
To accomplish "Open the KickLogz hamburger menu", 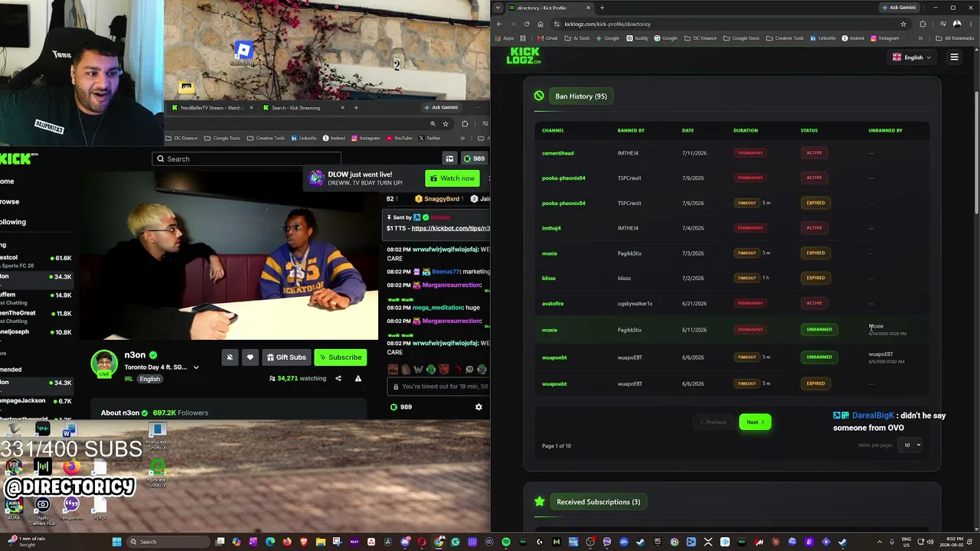I will 954,57.
